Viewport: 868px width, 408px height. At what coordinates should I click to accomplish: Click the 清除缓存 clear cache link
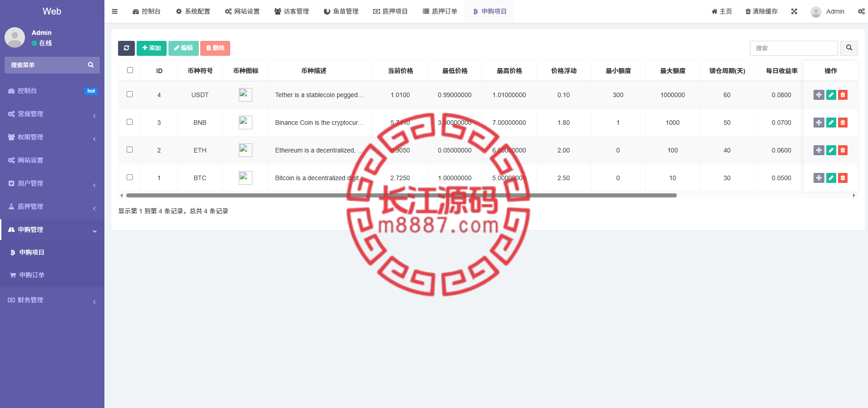coord(761,11)
